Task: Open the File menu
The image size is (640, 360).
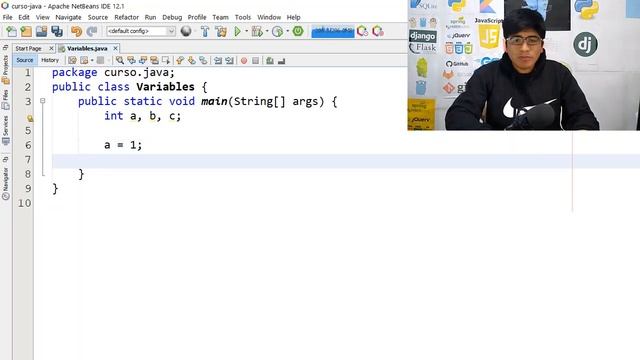Action: (7, 17)
